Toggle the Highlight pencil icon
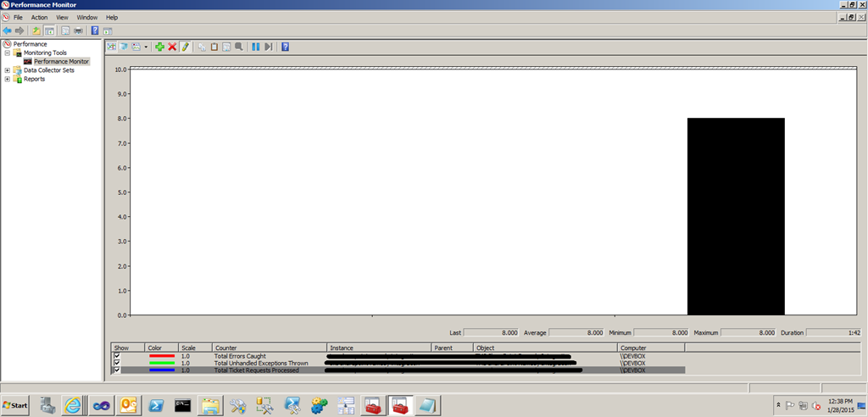Image resolution: width=868 pixels, height=417 pixels. [185, 47]
